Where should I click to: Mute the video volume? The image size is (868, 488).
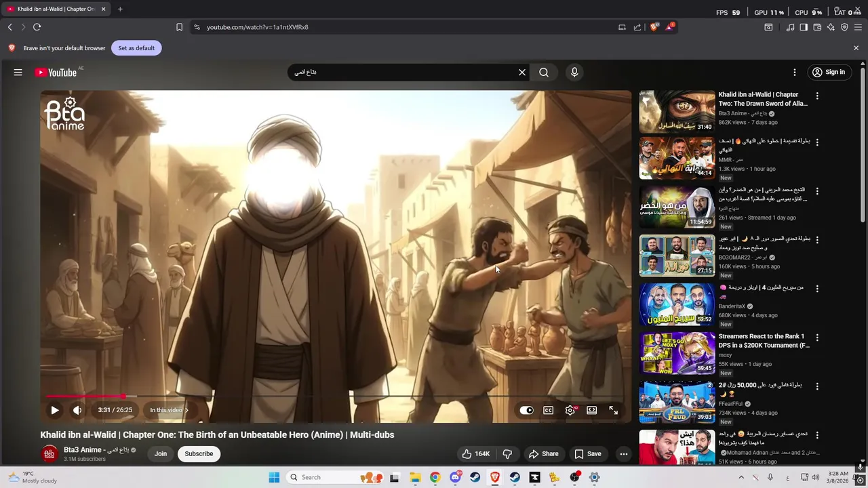[x=77, y=410]
